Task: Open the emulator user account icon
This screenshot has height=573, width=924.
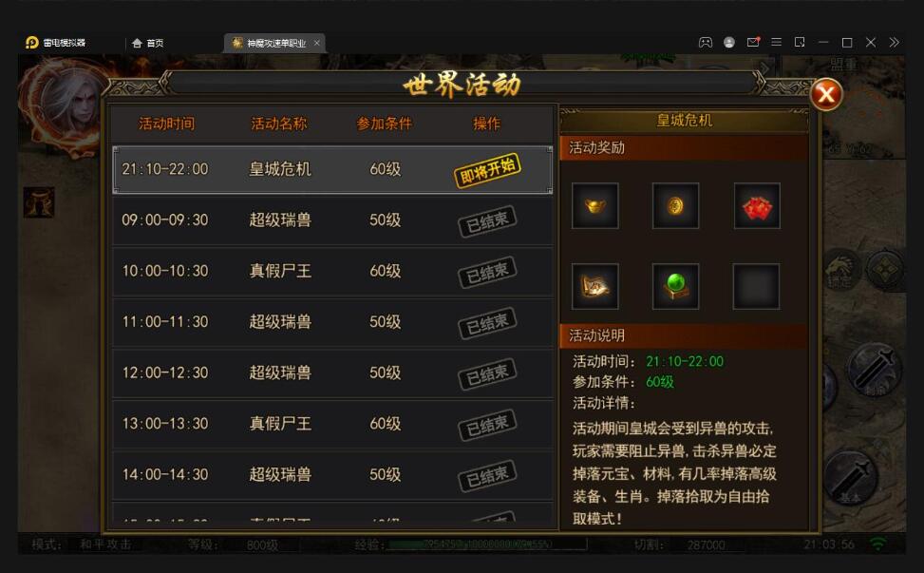Action: tap(729, 43)
